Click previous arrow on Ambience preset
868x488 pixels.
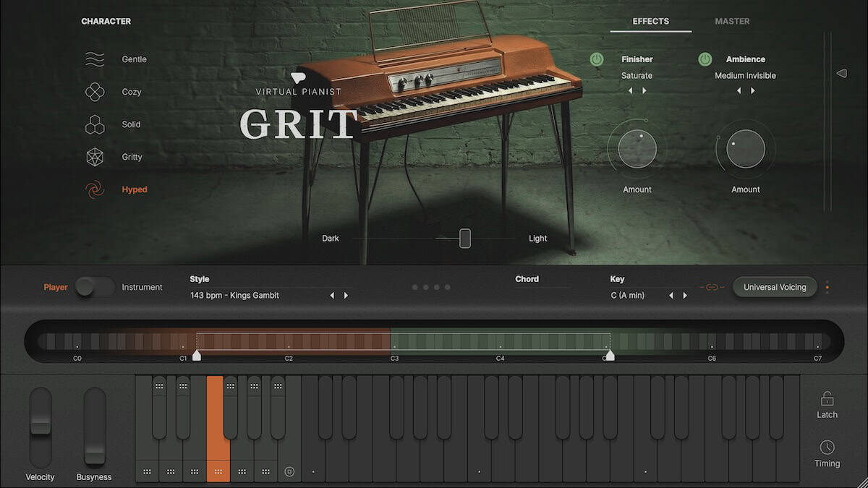(739, 90)
